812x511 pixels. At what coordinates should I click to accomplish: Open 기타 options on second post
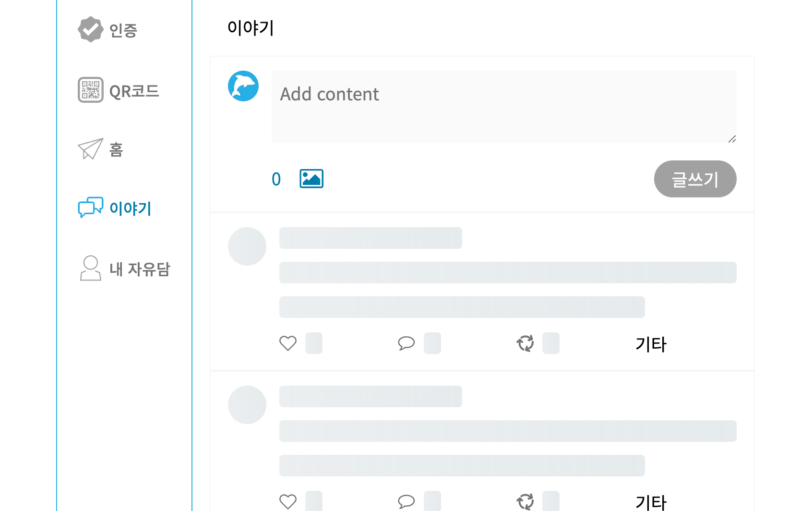tap(651, 502)
